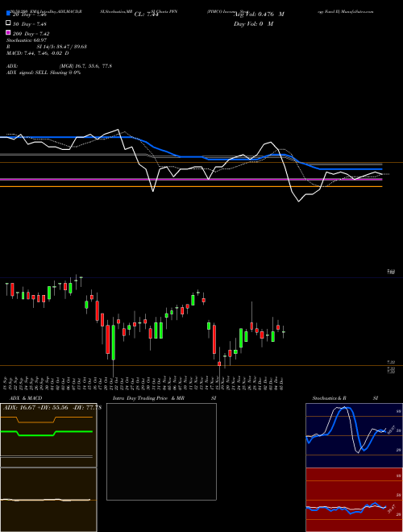Open the ADX indicator chart panel

[48, 435]
